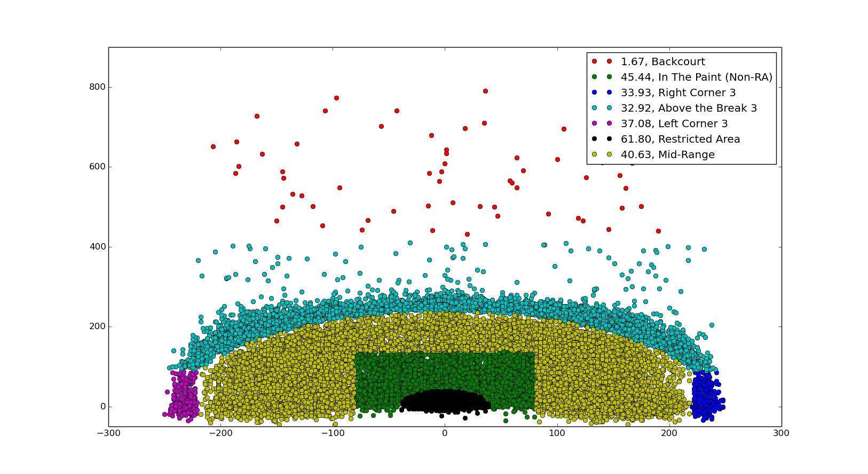Select the "40.63, Mid-Range" legend label
Screen dimensions: 868x474
(667, 155)
